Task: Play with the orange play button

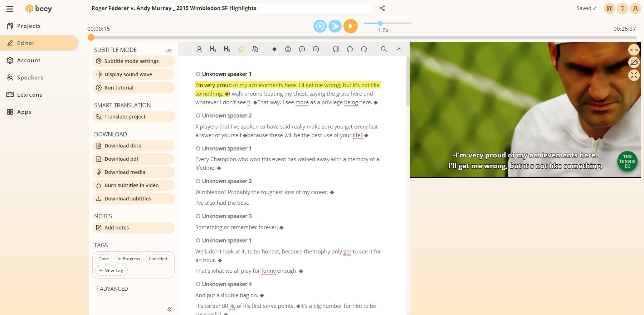Action: pyautogui.click(x=351, y=26)
